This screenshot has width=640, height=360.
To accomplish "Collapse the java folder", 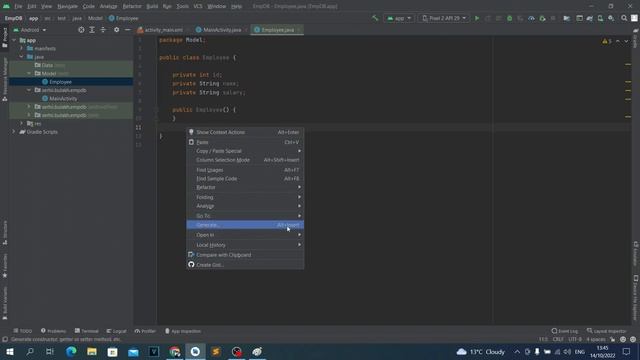I will tap(22, 57).
